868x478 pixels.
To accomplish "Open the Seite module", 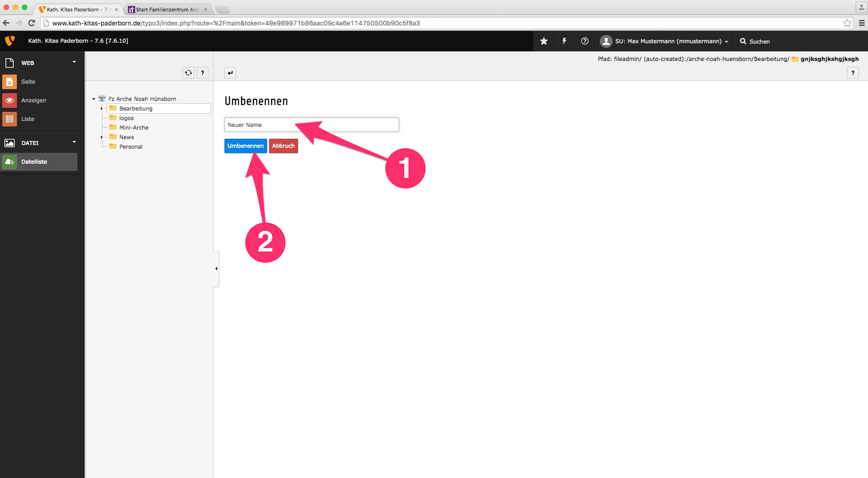I will (x=28, y=82).
